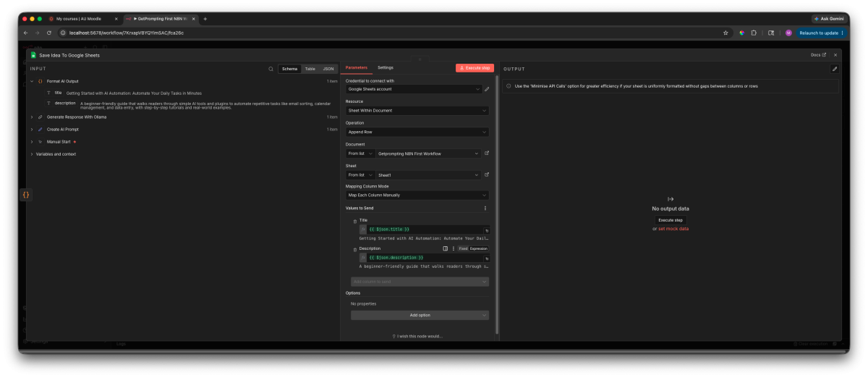
Task: Go back in browser history
Action: pos(25,33)
